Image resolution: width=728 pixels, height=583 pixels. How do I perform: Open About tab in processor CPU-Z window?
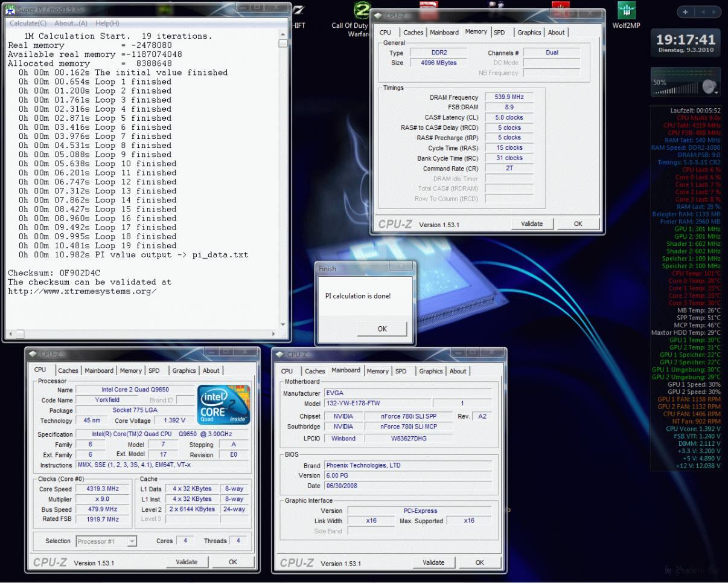point(211,371)
